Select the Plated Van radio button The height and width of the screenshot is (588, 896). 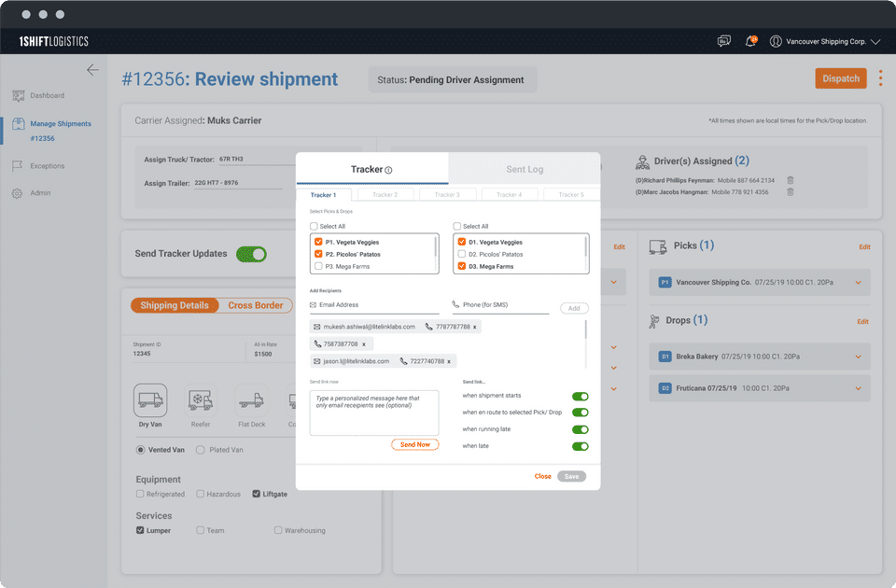[x=200, y=450]
